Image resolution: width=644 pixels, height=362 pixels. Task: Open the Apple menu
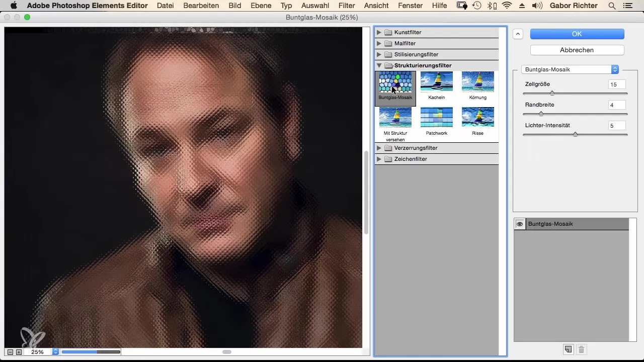click(14, 6)
